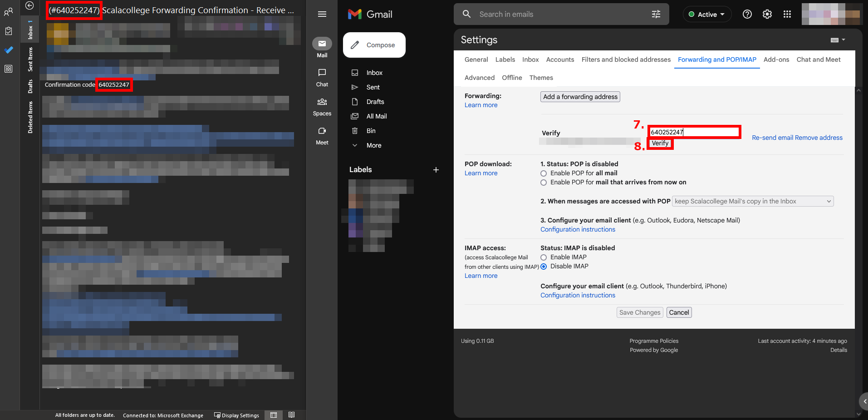
Task: Open the input tools keyboard dropdown
Action: 838,40
